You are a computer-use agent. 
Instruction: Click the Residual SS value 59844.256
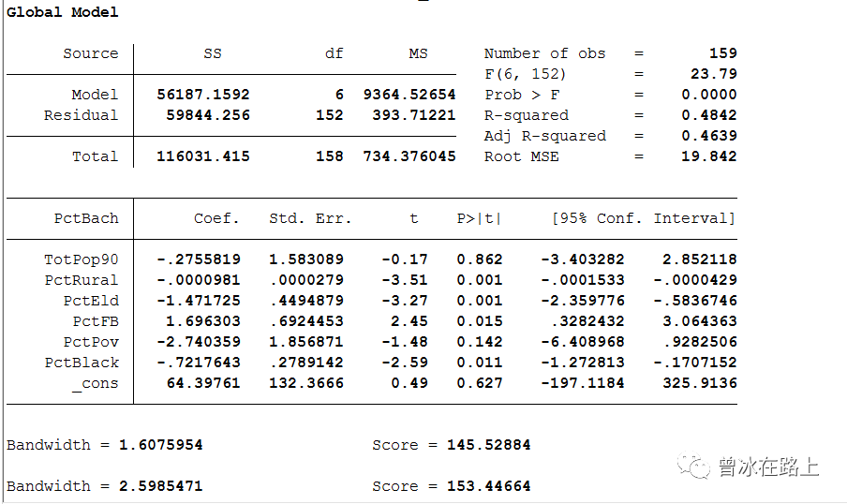click(208, 115)
